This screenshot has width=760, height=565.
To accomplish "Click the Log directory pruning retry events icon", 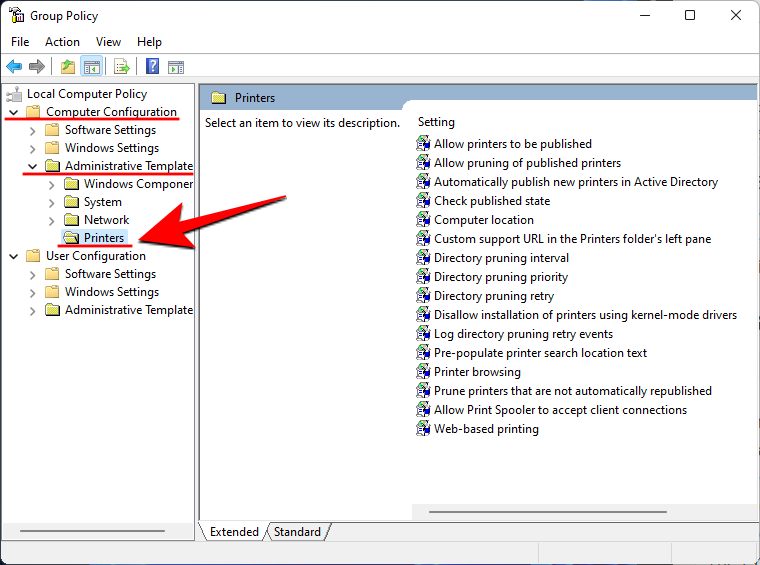I will point(423,333).
